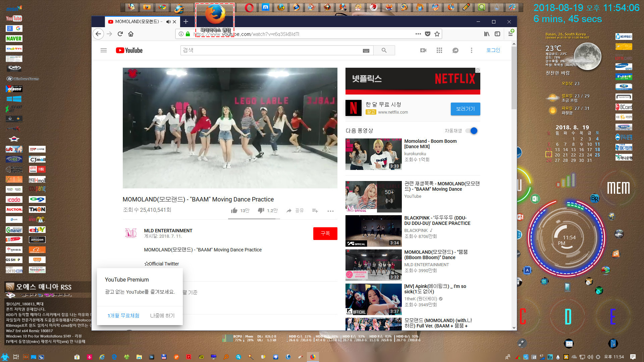
Task: Go to the YouTube home logo
Action: tap(129, 50)
